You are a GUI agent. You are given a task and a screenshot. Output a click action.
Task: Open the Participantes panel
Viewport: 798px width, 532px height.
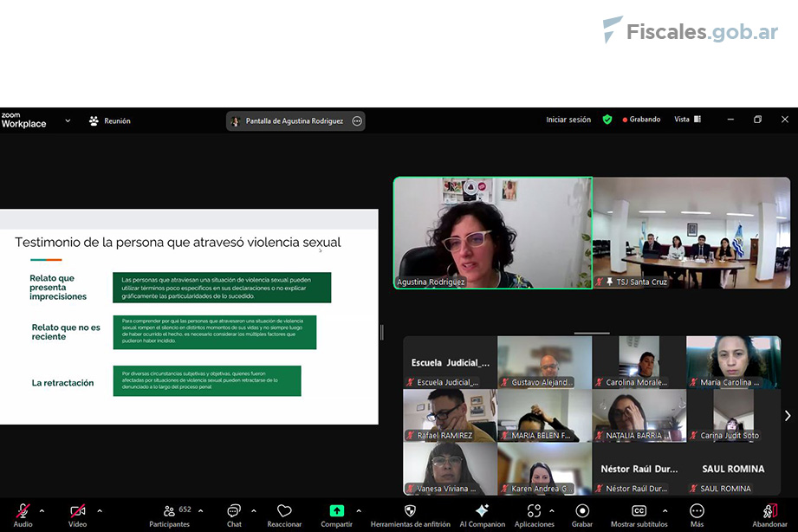coord(169,511)
